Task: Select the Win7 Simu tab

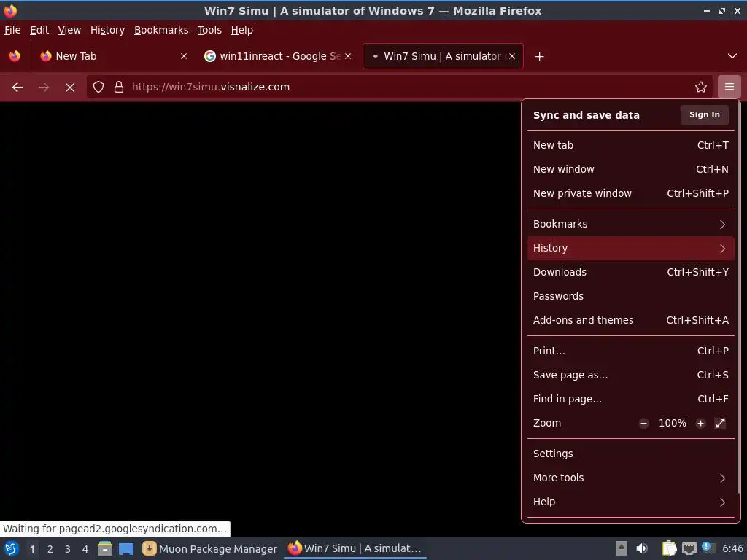Action: coord(443,56)
